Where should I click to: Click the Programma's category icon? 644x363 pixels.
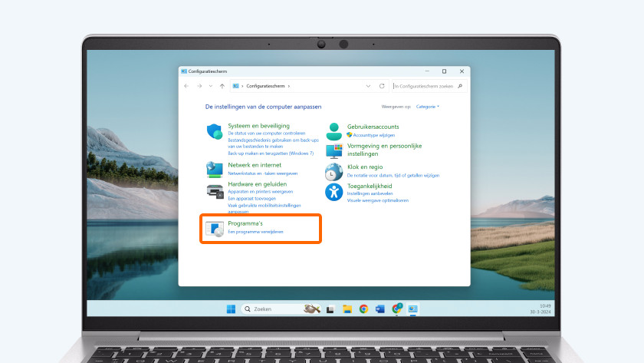click(215, 227)
